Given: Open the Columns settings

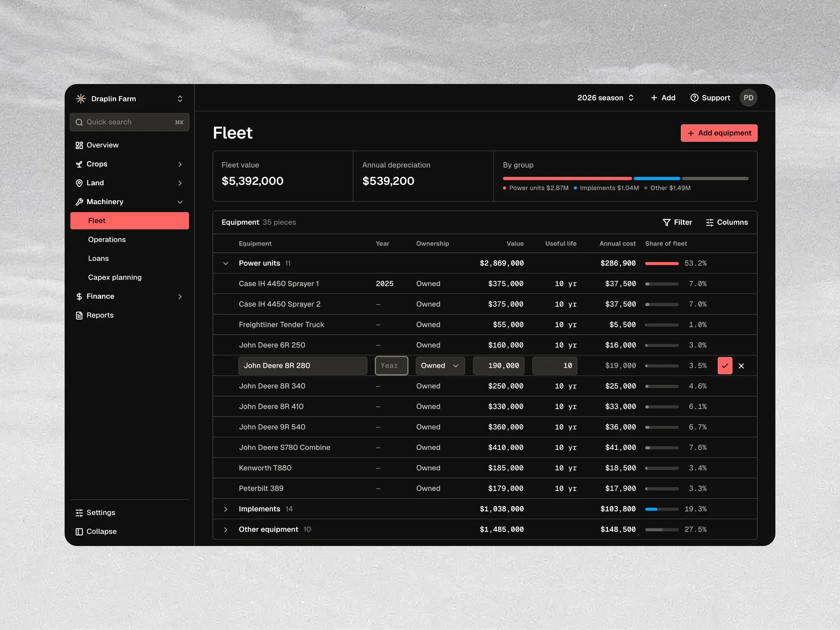Looking at the screenshot, I should (727, 222).
